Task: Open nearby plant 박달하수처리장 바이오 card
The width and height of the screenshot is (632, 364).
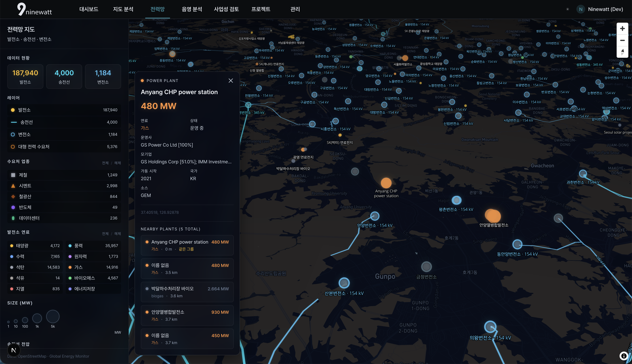Action: [187, 292]
